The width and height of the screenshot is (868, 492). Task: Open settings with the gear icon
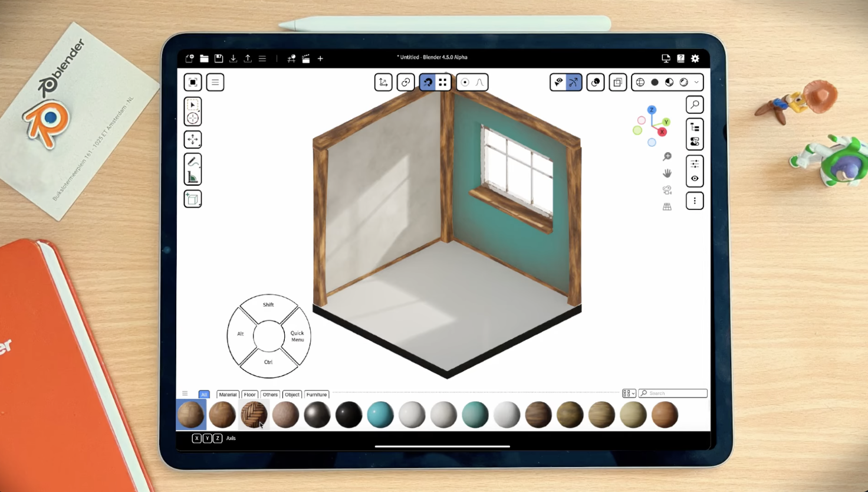point(695,58)
